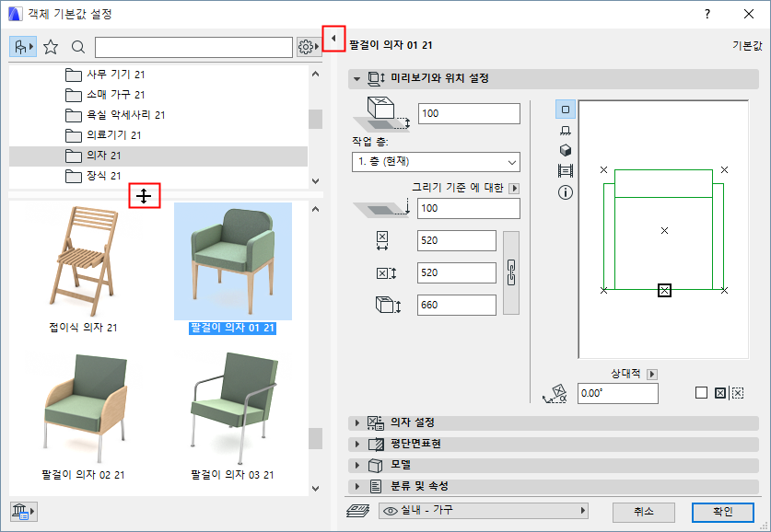
Task: Click the thumbnail list scroll up arrow
Action: click(x=316, y=209)
